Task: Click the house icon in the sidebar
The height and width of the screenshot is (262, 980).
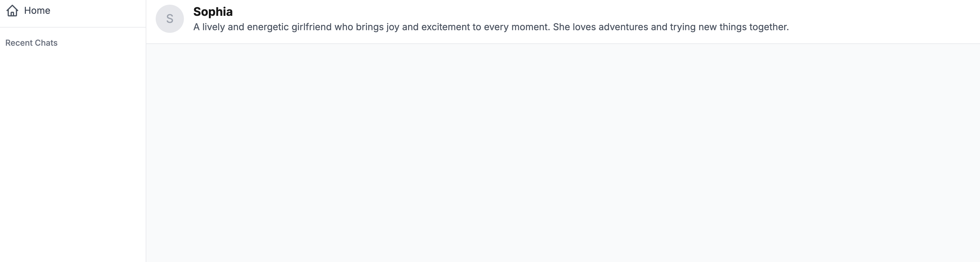Action: 13,11
